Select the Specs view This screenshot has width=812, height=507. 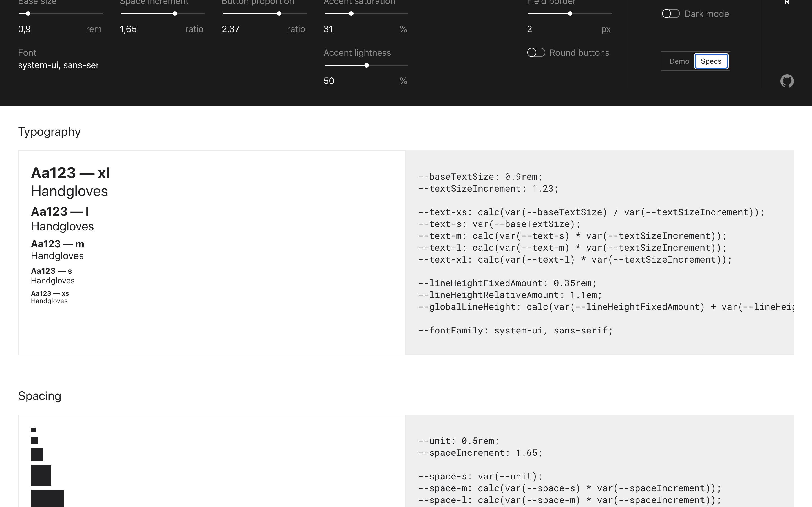point(711,61)
